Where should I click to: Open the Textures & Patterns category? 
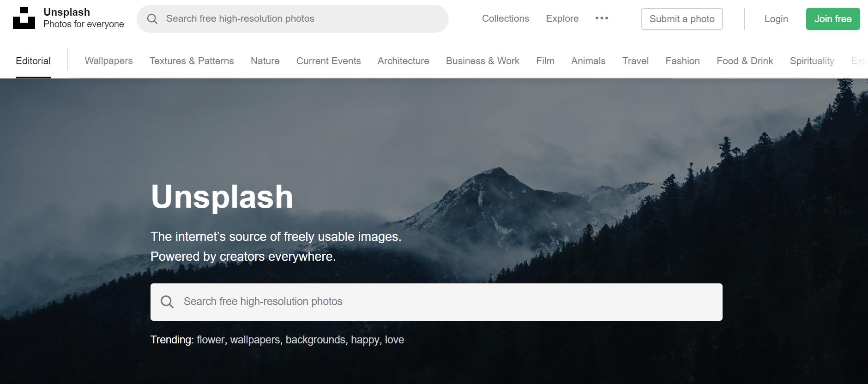coord(192,61)
